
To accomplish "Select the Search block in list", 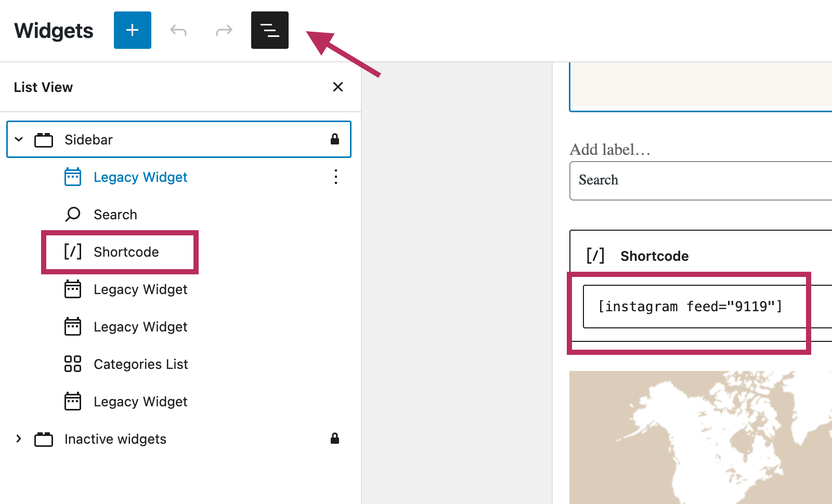I will (115, 215).
